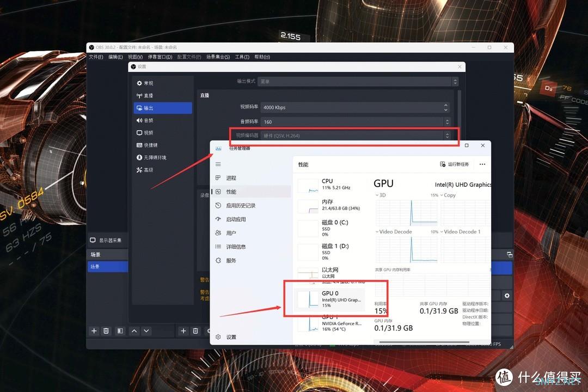Open the 帮助(H) menu in OBS
Viewport: 588px width, 392px height.
(262, 57)
